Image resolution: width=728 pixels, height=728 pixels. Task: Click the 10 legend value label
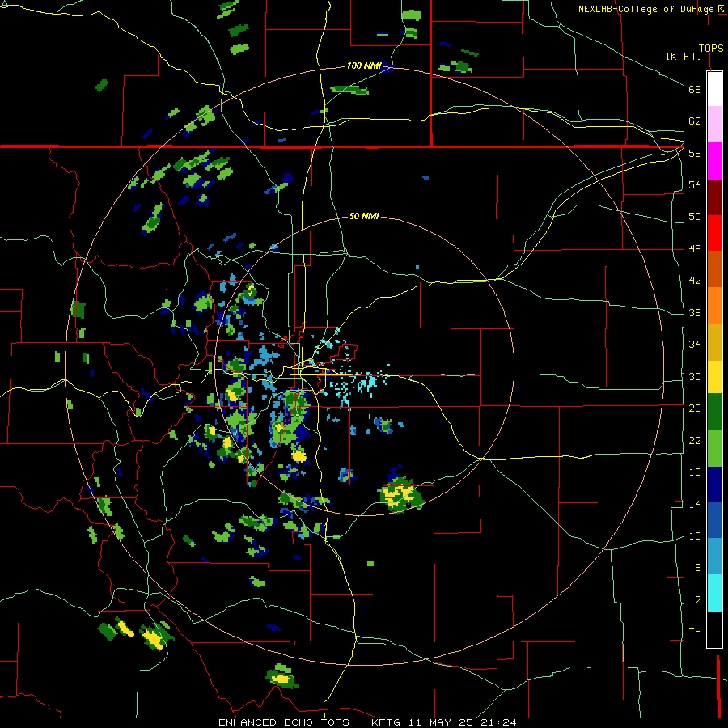695,535
